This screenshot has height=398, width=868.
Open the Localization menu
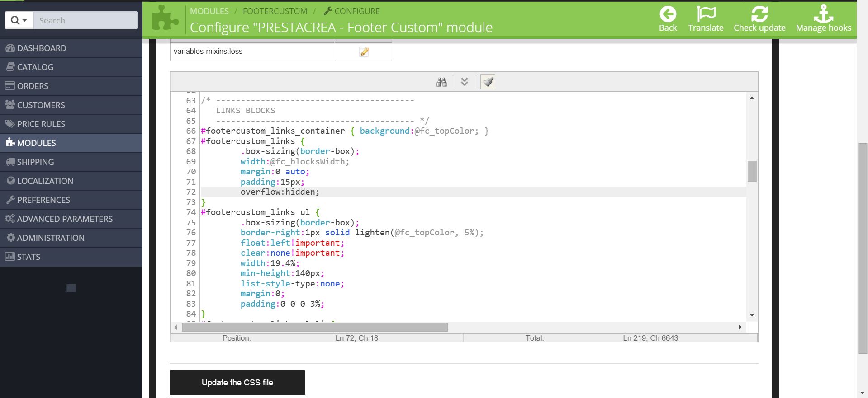71,181
